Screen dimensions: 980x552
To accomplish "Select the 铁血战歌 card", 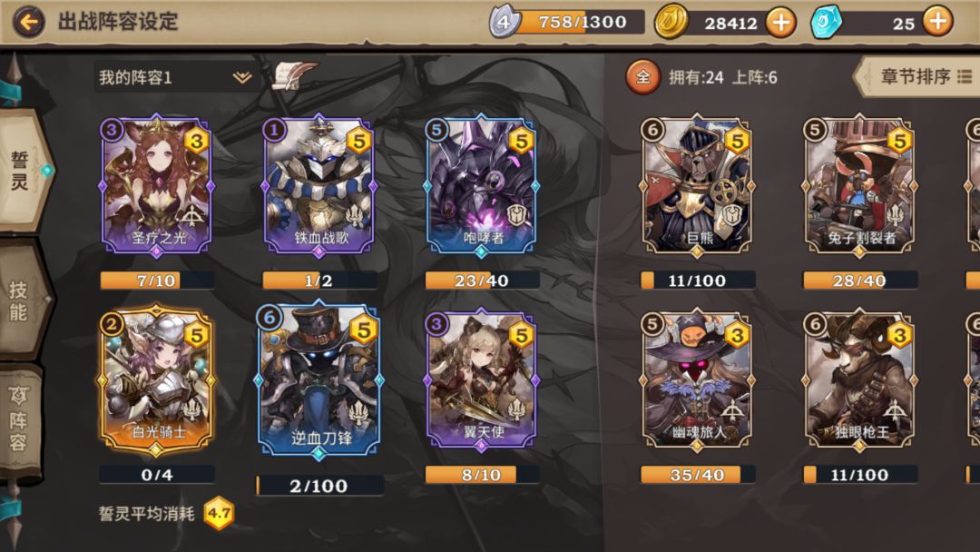I will pyautogui.click(x=318, y=186).
